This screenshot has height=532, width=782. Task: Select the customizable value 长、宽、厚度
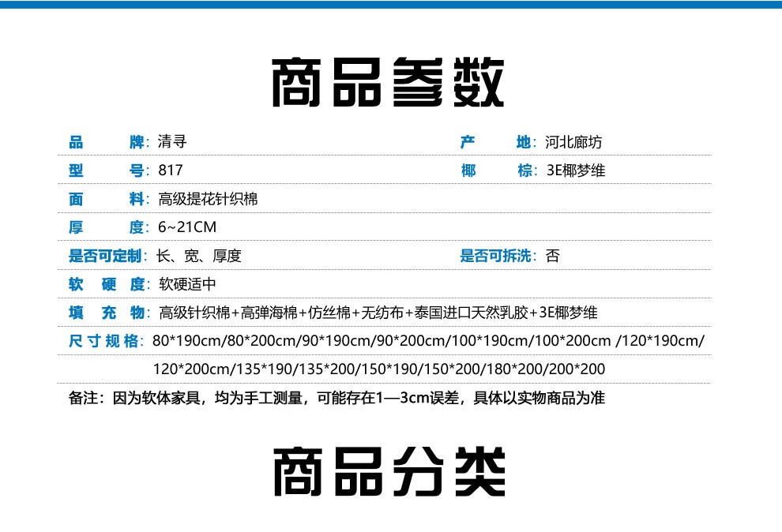[x=199, y=256]
